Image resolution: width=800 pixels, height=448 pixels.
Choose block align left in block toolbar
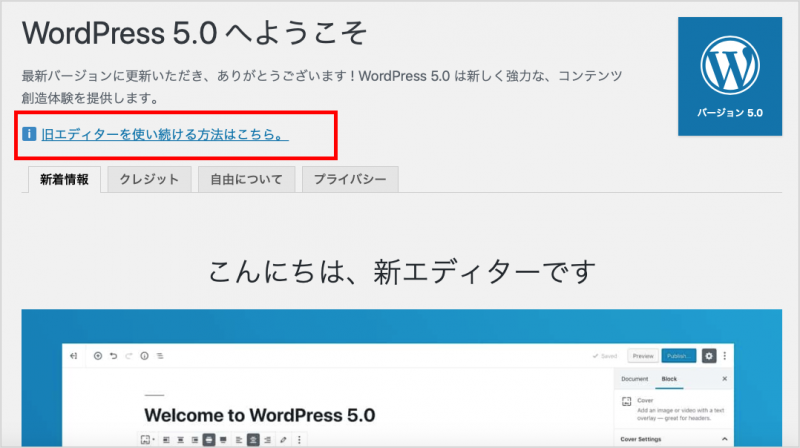click(x=166, y=440)
